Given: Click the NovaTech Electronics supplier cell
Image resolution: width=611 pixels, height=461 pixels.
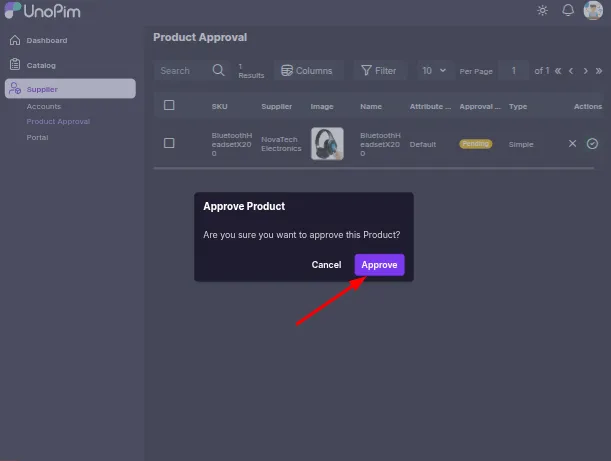Looking at the screenshot, I should click(x=281, y=144).
